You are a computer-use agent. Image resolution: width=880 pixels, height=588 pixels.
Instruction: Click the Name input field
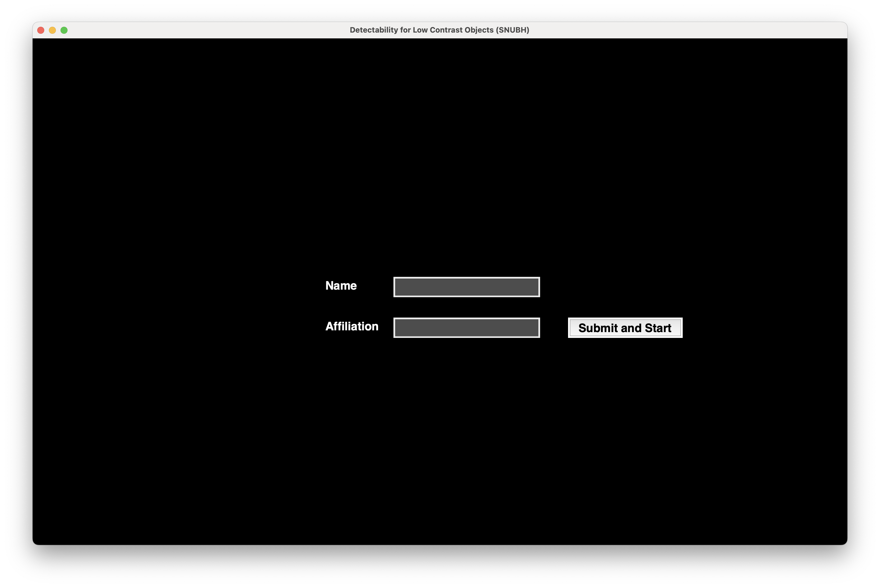466,287
